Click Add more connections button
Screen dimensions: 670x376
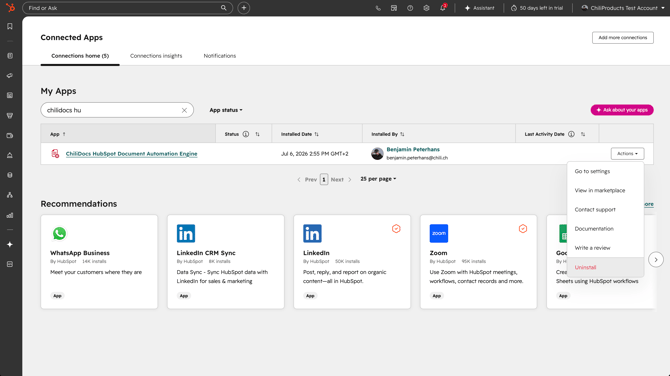(623, 38)
